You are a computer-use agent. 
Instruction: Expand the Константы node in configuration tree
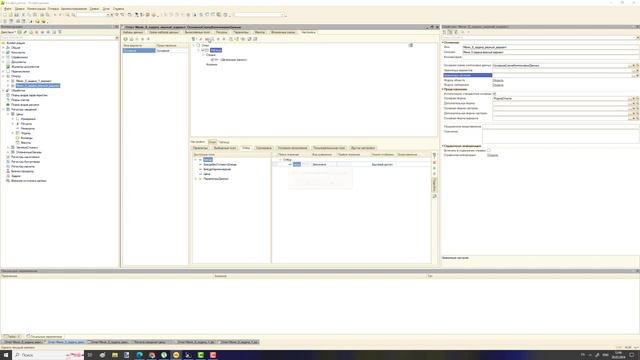coord(3,53)
